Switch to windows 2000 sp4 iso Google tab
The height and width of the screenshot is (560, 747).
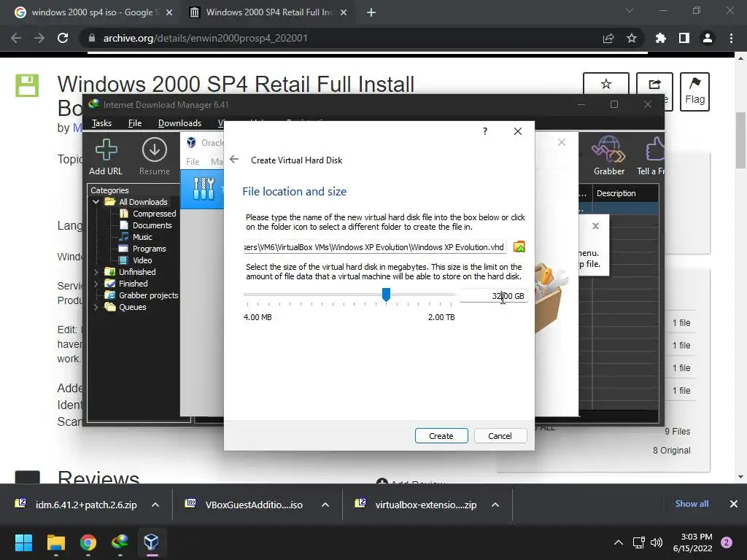point(93,12)
